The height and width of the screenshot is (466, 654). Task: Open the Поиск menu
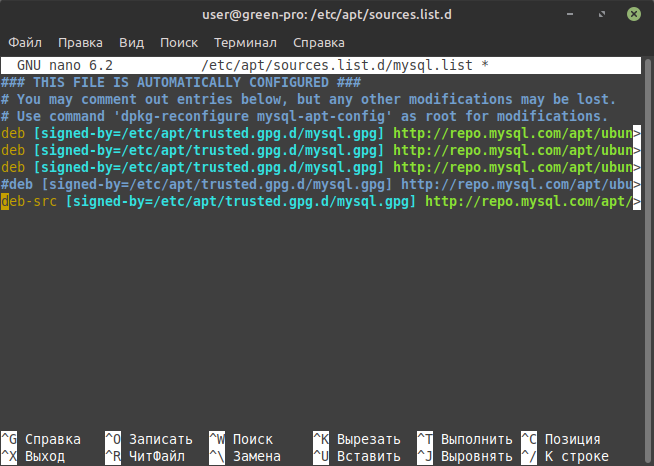click(179, 44)
